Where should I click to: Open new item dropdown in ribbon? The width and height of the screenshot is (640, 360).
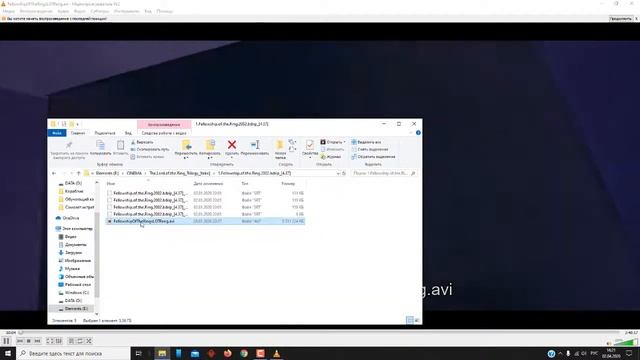coord(292,142)
